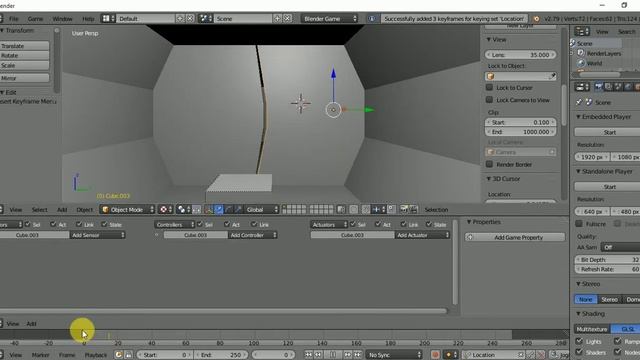
Task: Click the info icon beside status message
Action: (372, 19)
